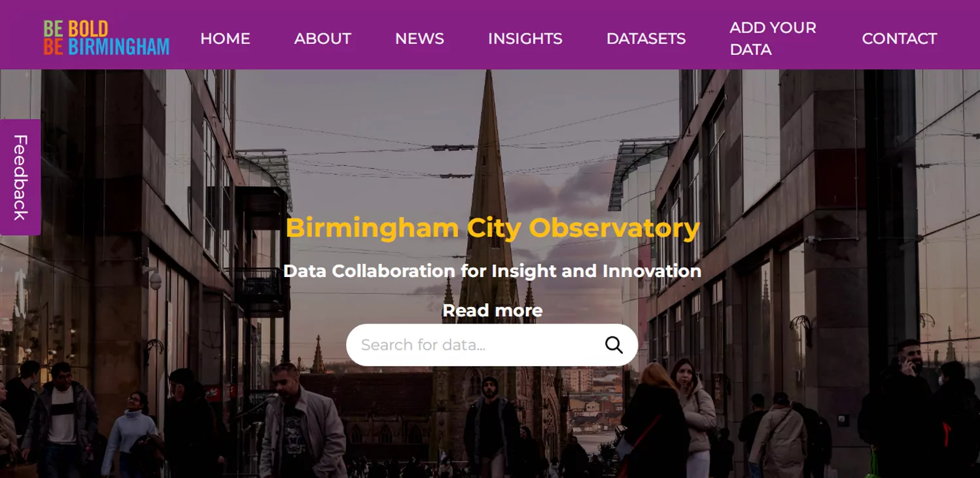Open the Feedback side tab
Screen dimensions: 980x478
coord(20,177)
